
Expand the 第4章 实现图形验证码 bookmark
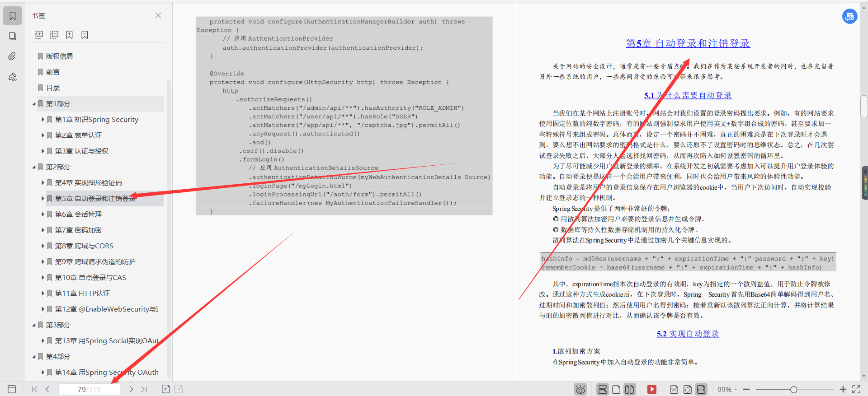pyautogui.click(x=43, y=183)
